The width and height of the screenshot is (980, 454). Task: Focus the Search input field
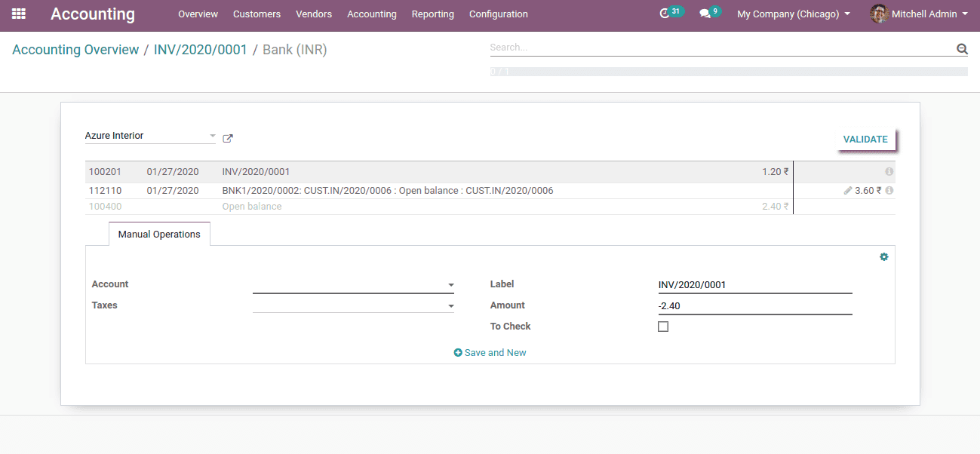pos(722,48)
